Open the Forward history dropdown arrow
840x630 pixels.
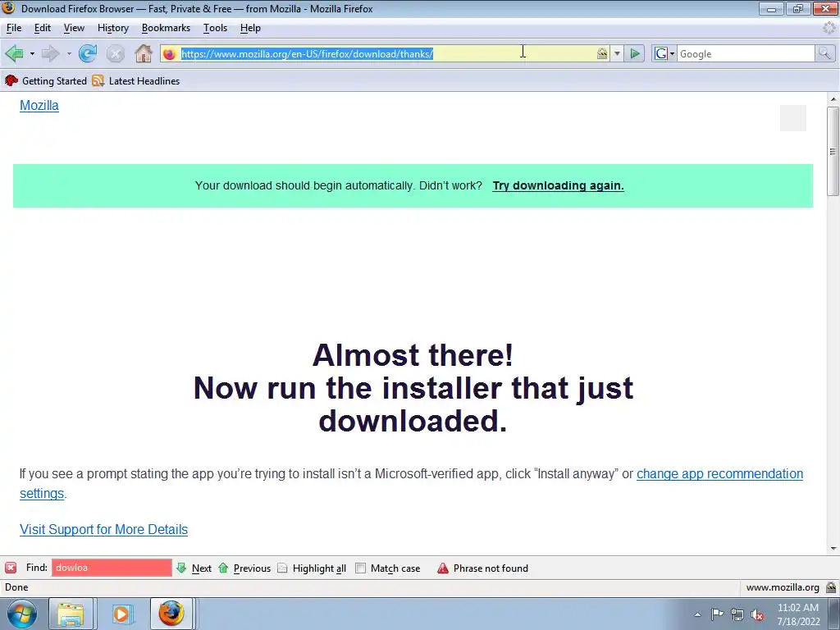click(69, 53)
